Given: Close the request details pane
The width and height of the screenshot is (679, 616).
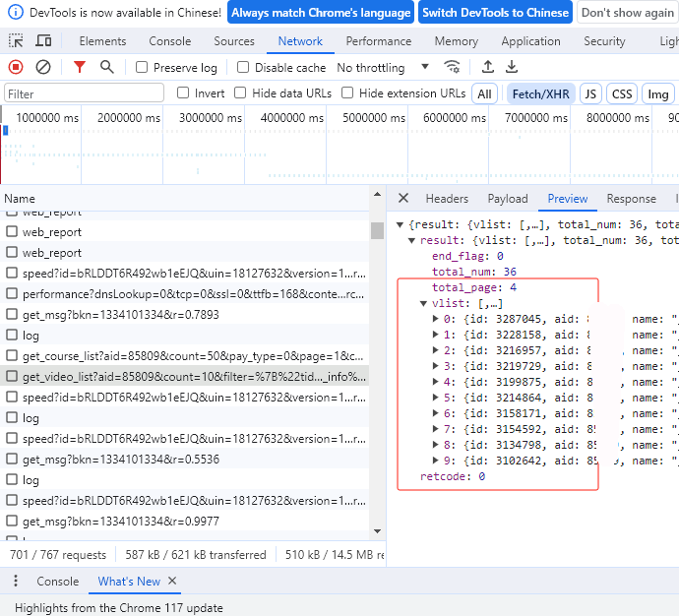Looking at the screenshot, I should click(403, 198).
